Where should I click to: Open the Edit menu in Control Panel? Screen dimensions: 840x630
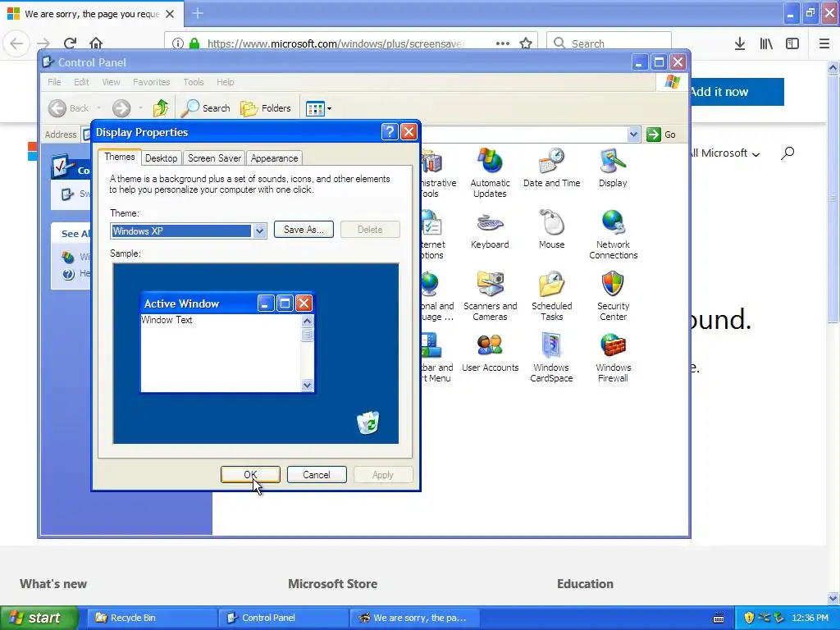(x=81, y=82)
